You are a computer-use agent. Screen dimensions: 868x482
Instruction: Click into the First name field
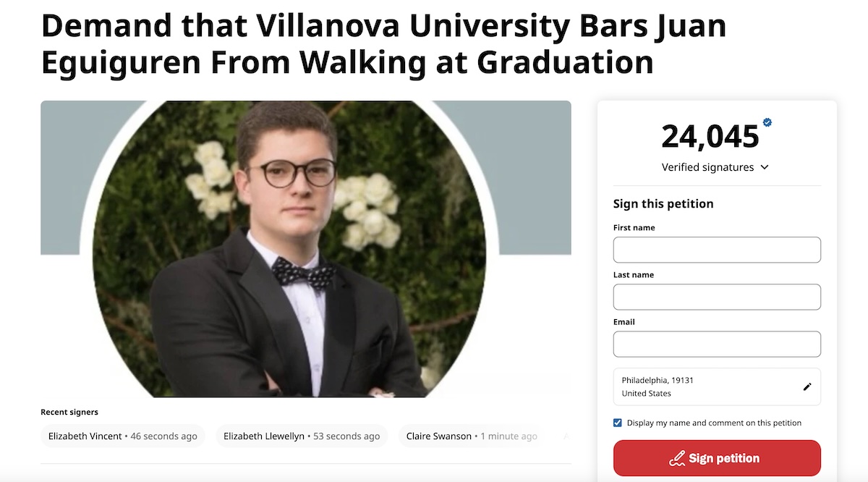717,250
